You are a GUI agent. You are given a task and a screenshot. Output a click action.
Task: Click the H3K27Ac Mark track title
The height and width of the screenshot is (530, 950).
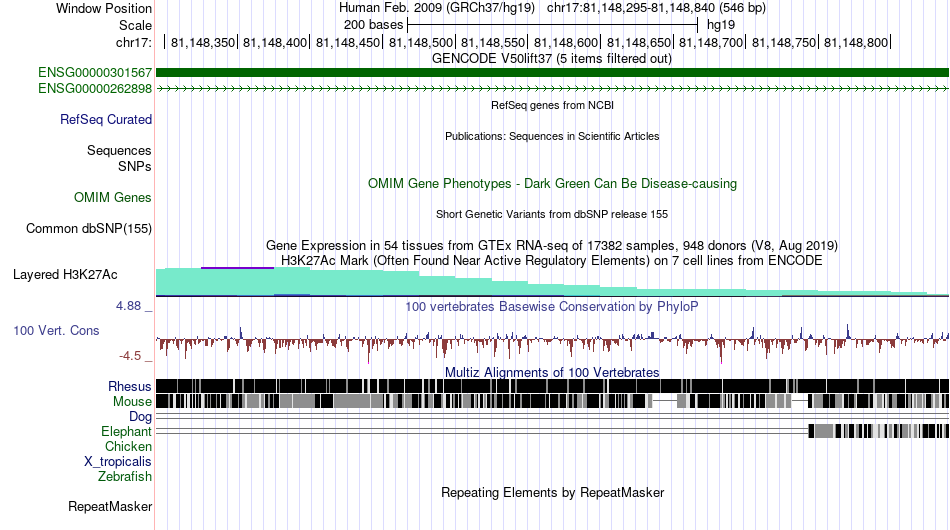coord(552,260)
